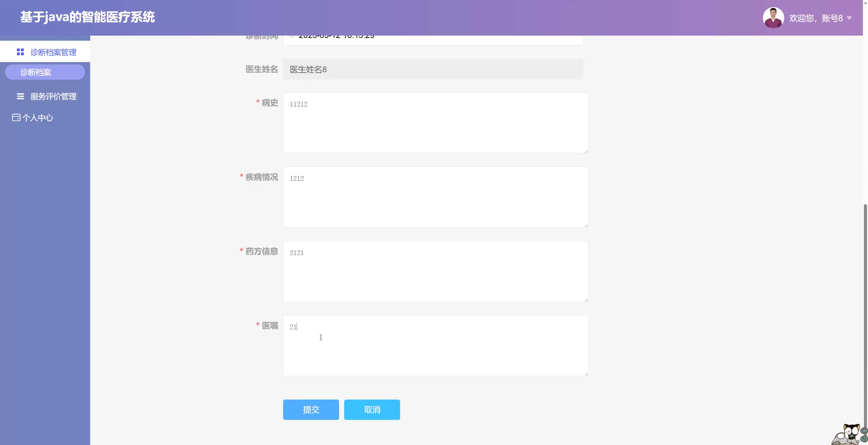Select the 诊断档案 submenu item
This screenshot has width=868, height=445.
[x=45, y=72]
